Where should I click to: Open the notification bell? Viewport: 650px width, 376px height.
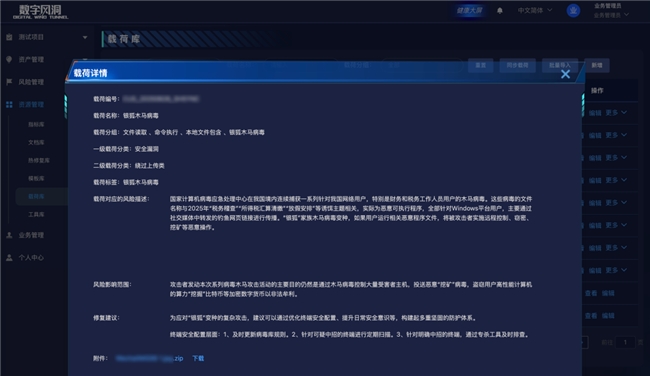click(500, 11)
